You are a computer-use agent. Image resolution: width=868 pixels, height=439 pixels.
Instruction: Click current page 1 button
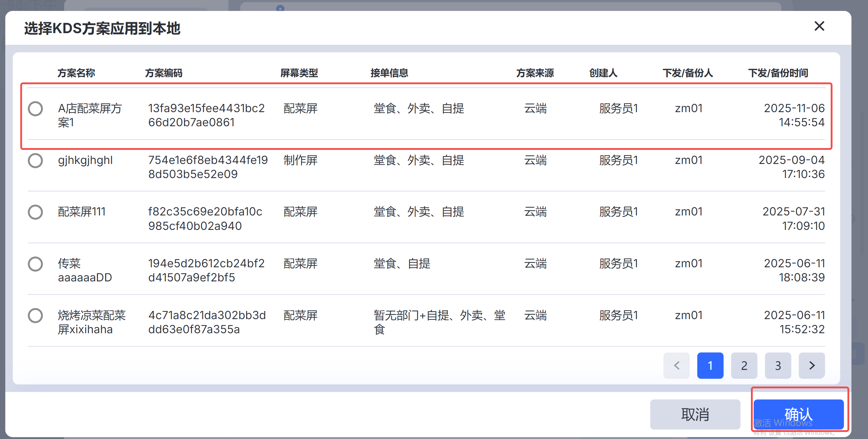pos(710,366)
